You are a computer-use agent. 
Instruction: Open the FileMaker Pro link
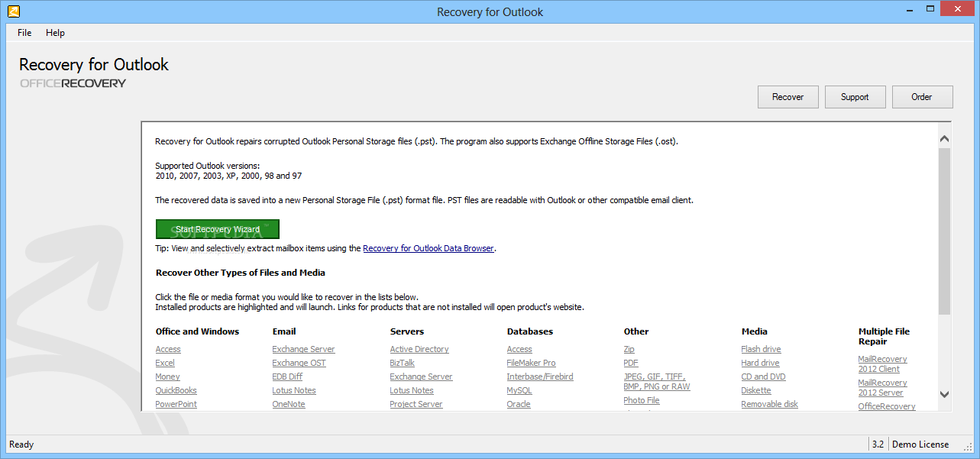(x=531, y=363)
